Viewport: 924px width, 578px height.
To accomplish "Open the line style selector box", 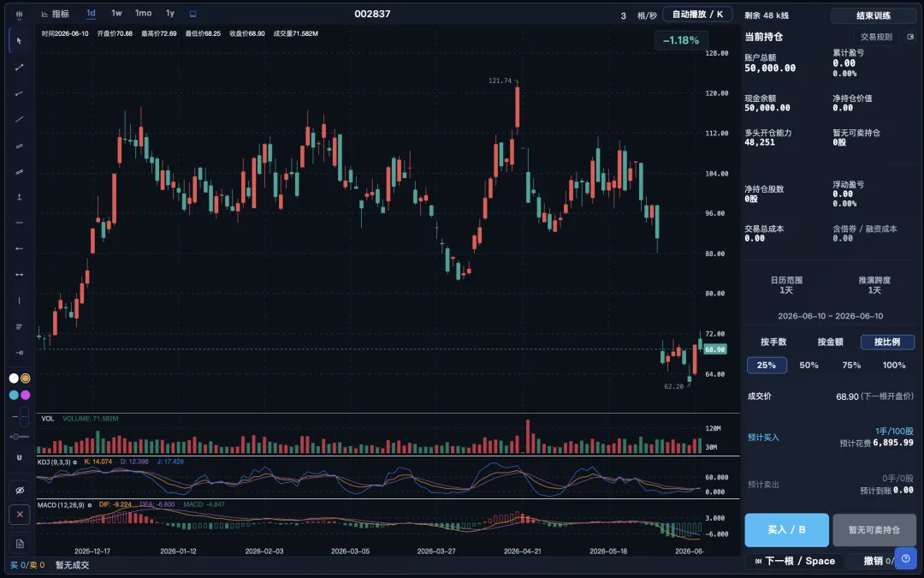I will click(x=24, y=416).
